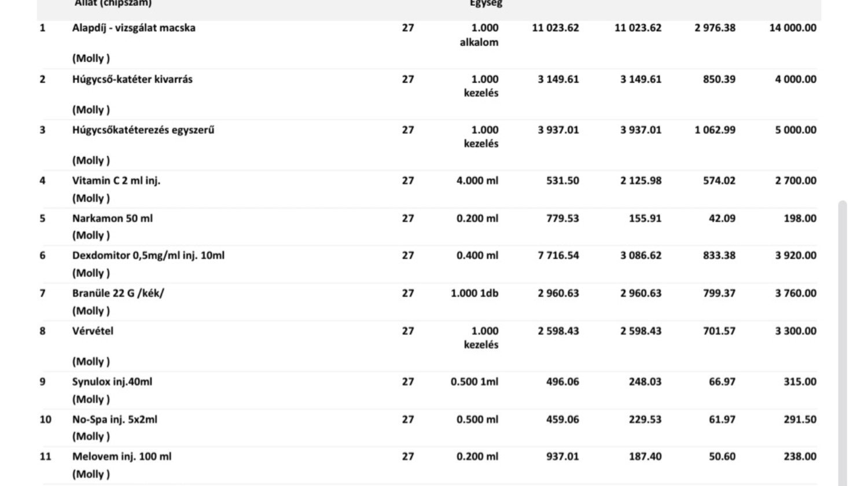The width and height of the screenshot is (868, 486).
Task: Click the 'Narkamon 50 ml' item
Action: pos(112,219)
